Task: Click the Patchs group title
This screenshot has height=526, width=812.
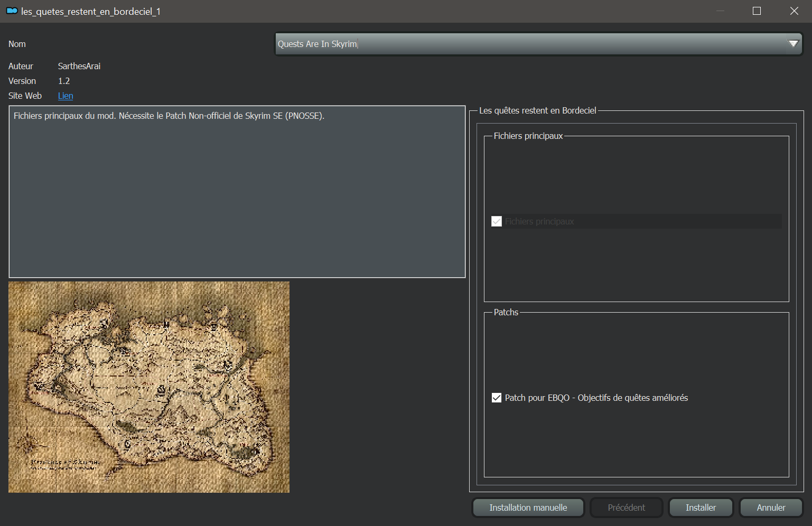Action: click(506, 312)
